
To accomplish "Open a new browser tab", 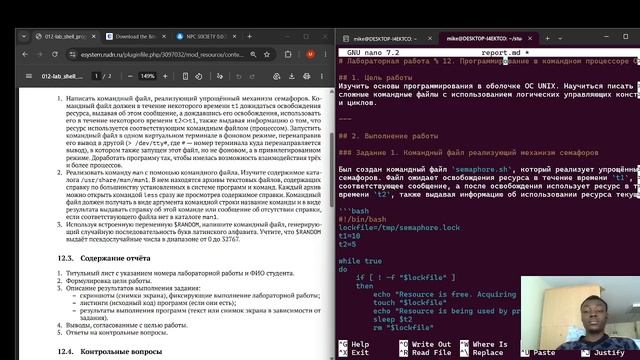I will 249,37.
